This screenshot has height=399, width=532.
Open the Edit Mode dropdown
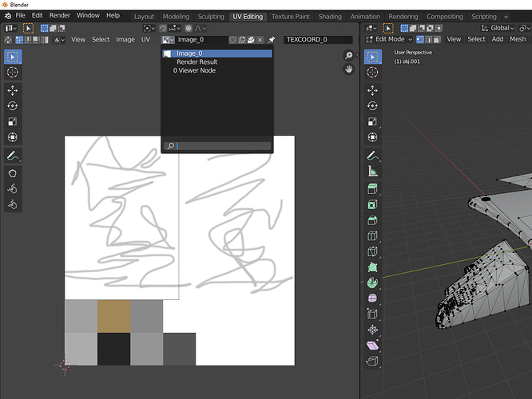pyautogui.click(x=389, y=39)
